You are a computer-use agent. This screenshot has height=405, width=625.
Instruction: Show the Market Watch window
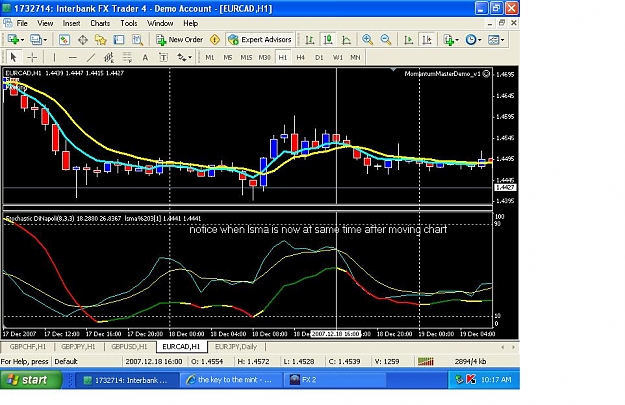[x=64, y=39]
